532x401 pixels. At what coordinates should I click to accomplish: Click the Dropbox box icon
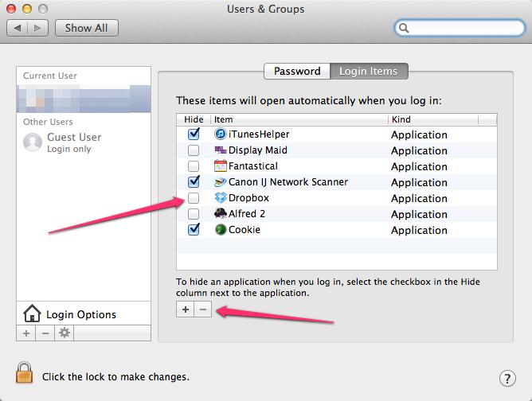pyautogui.click(x=220, y=197)
